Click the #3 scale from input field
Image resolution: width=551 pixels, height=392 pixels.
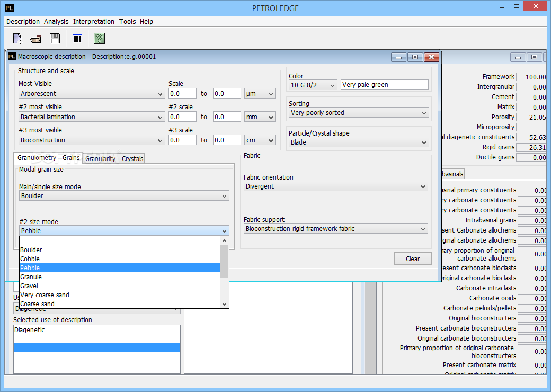click(x=182, y=140)
